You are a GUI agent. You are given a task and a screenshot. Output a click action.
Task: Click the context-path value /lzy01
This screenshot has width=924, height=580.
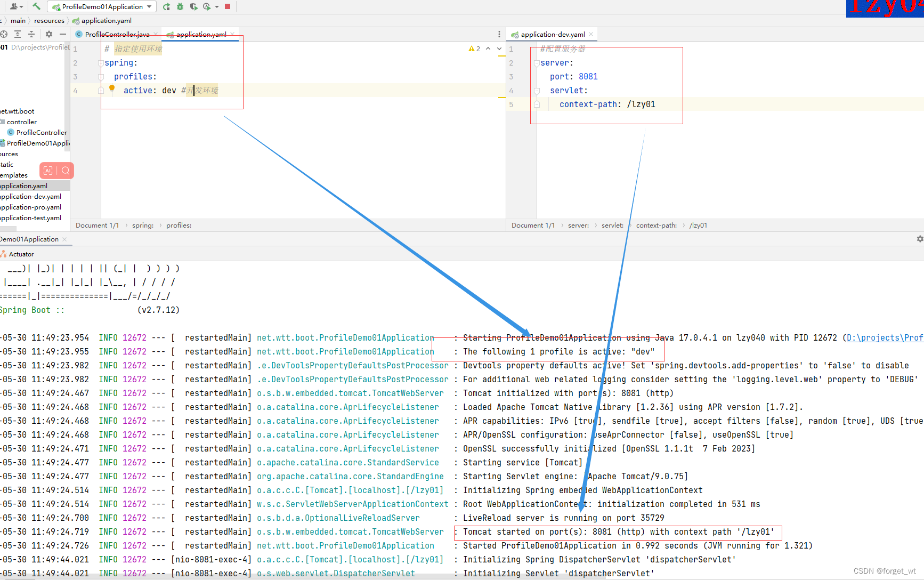pyautogui.click(x=641, y=104)
